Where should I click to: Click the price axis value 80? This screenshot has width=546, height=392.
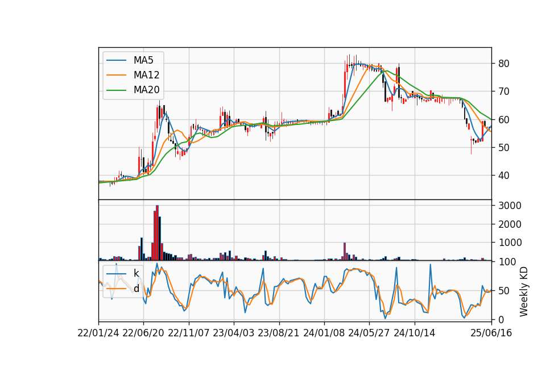pyautogui.click(x=504, y=64)
